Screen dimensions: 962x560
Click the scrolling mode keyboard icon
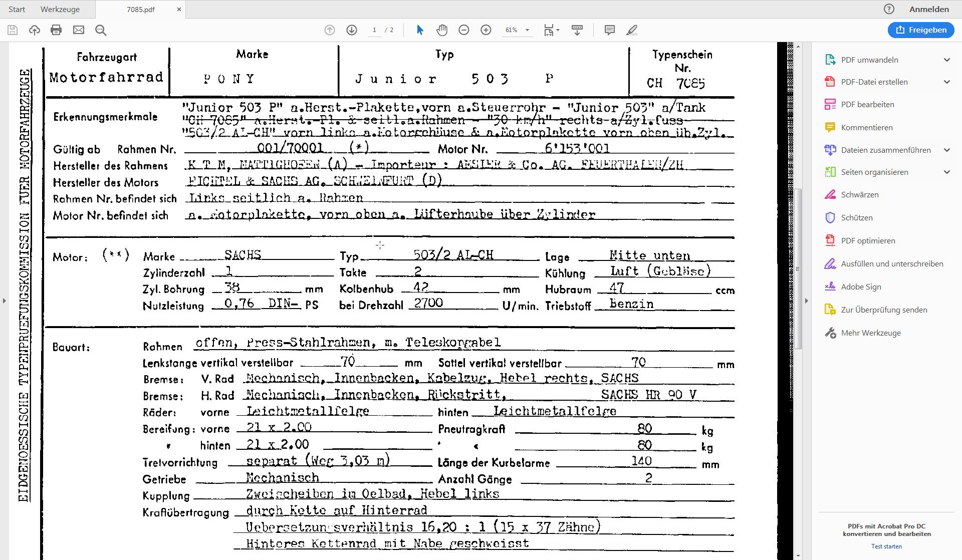577,30
